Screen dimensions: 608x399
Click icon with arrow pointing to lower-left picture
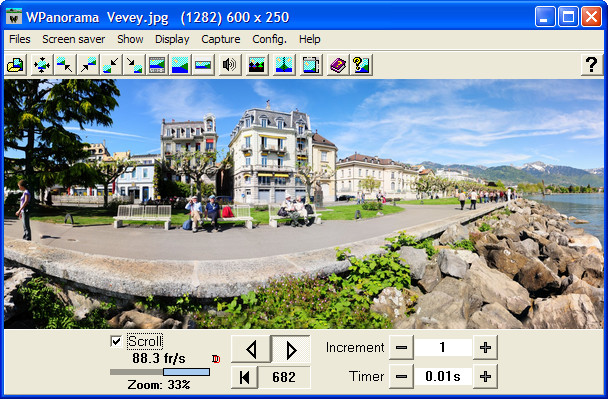click(111, 65)
